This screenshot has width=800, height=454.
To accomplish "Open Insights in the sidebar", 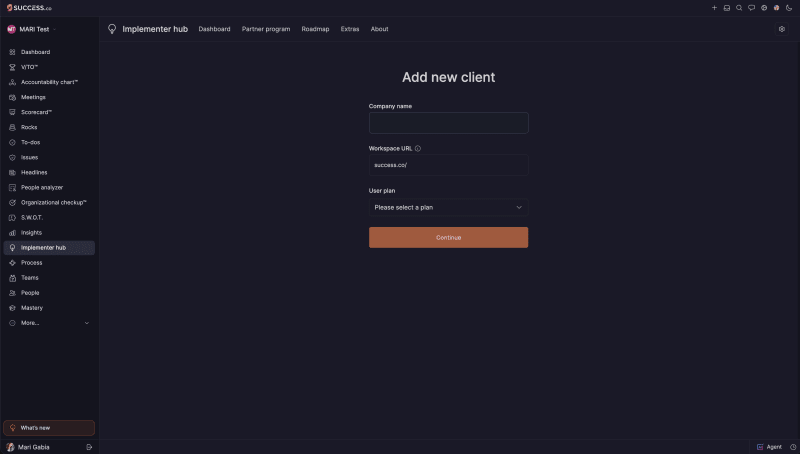I will pos(49,233).
